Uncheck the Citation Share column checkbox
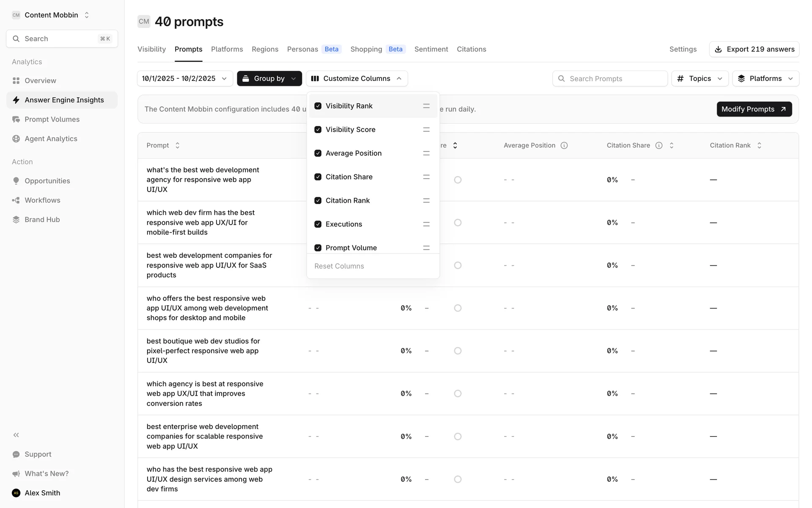This screenshot has width=812, height=508. pos(318,177)
